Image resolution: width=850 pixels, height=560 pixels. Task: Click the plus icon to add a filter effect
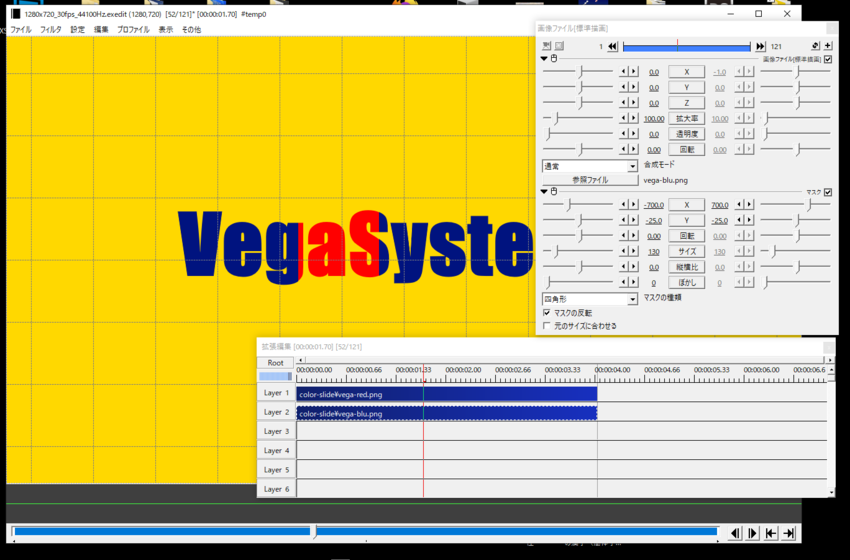pyautogui.click(x=828, y=46)
